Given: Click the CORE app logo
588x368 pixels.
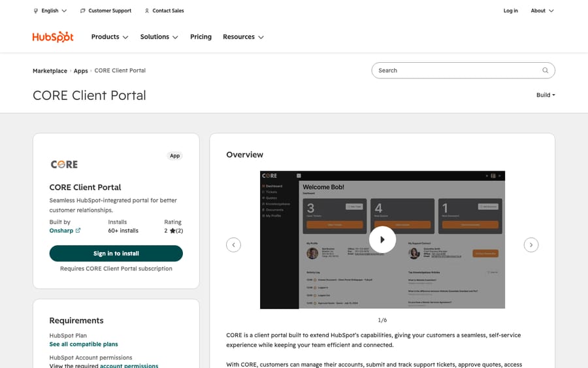Looking at the screenshot, I should pyautogui.click(x=65, y=164).
